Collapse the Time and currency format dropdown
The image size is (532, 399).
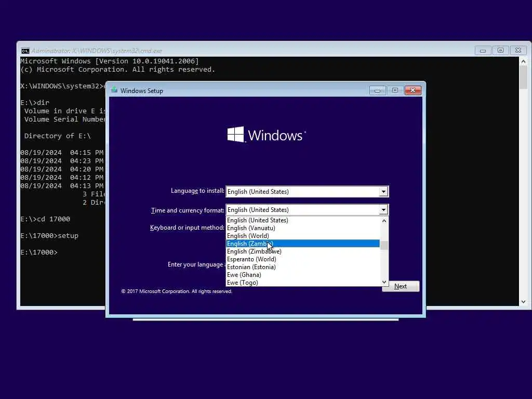click(x=383, y=210)
